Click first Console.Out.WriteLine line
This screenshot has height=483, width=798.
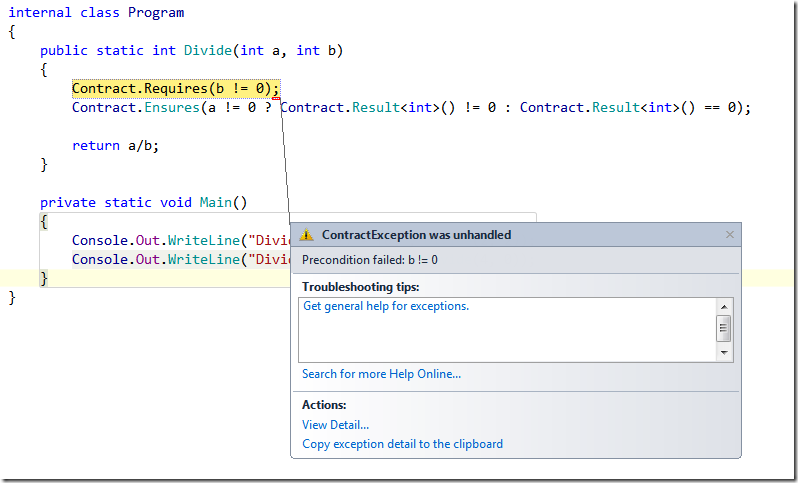point(181,240)
